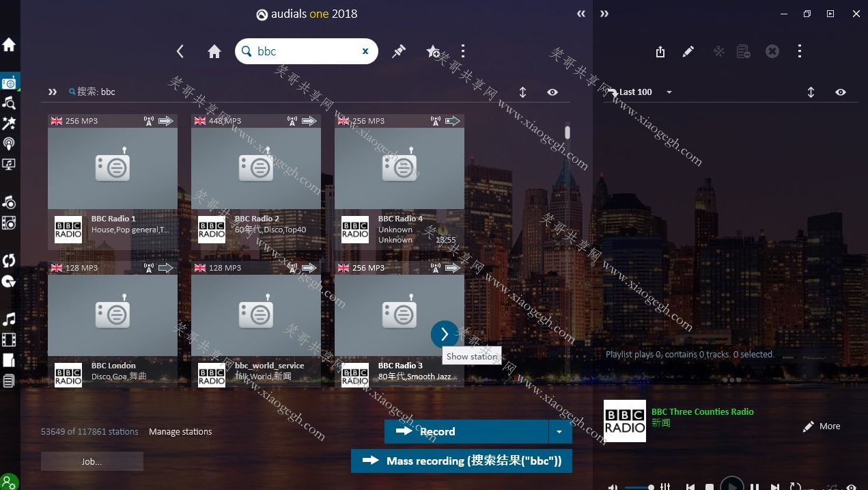Image resolution: width=868 pixels, height=490 pixels.
Task: Open the disc burner sidebar icon
Action: pos(9,281)
